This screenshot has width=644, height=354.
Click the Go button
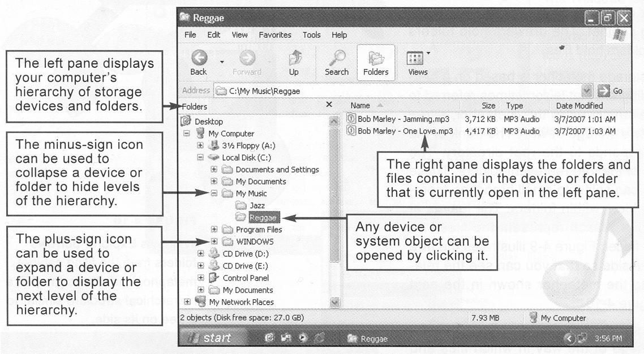pos(610,90)
